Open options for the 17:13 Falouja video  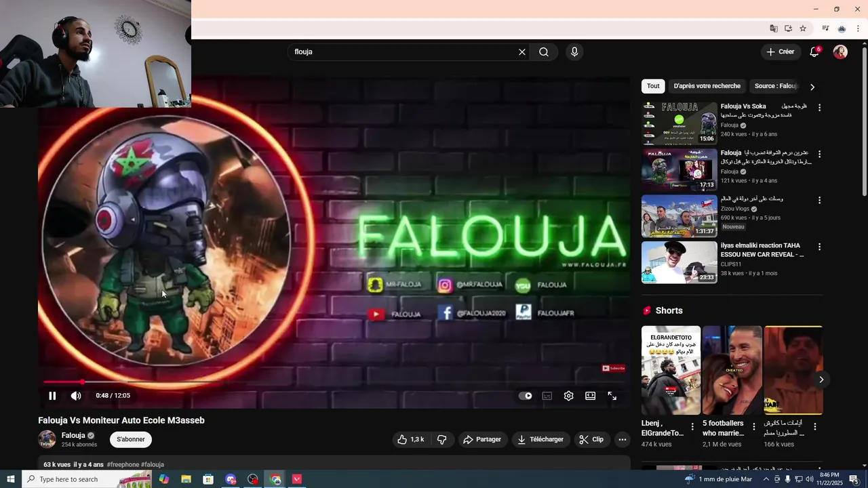[x=819, y=154]
